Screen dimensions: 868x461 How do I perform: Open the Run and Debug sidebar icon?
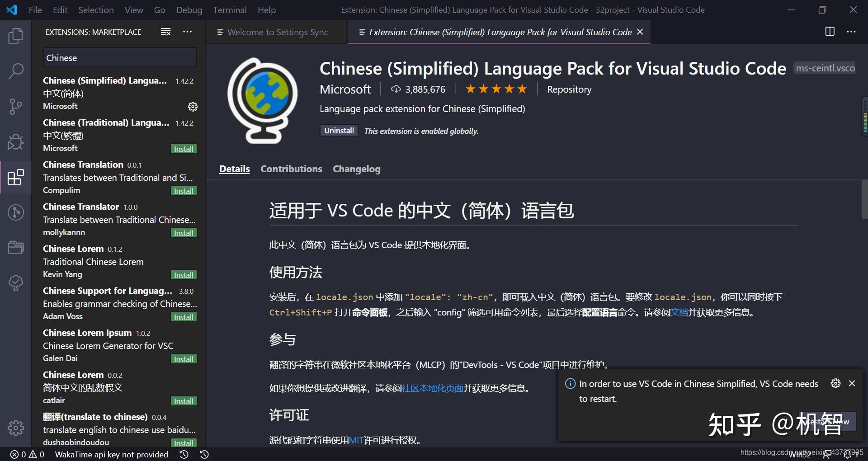[x=16, y=141]
